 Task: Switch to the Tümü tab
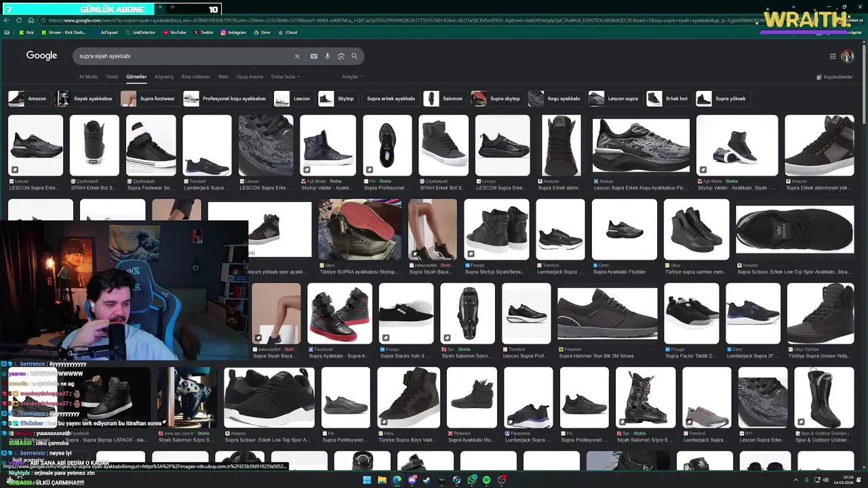tap(112, 77)
